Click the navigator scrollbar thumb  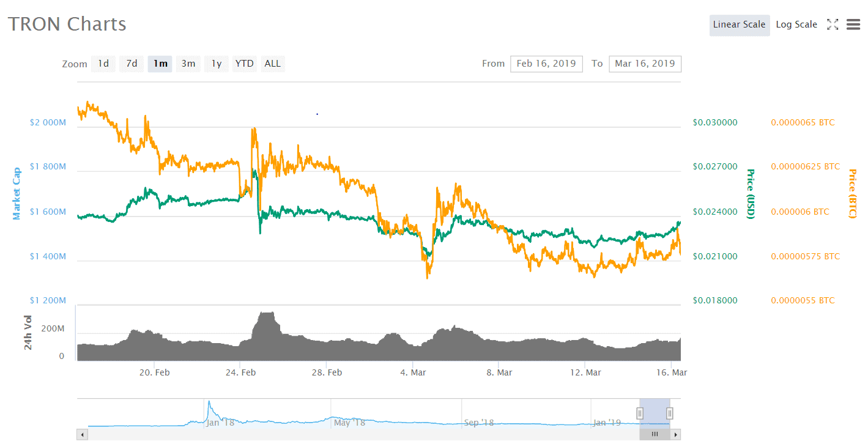655,434
